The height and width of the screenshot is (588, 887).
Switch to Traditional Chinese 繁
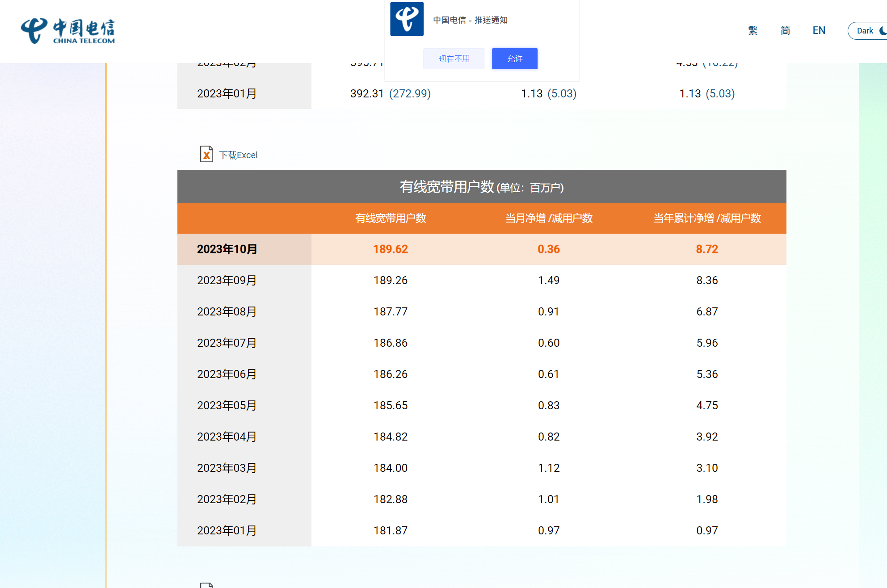(753, 30)
